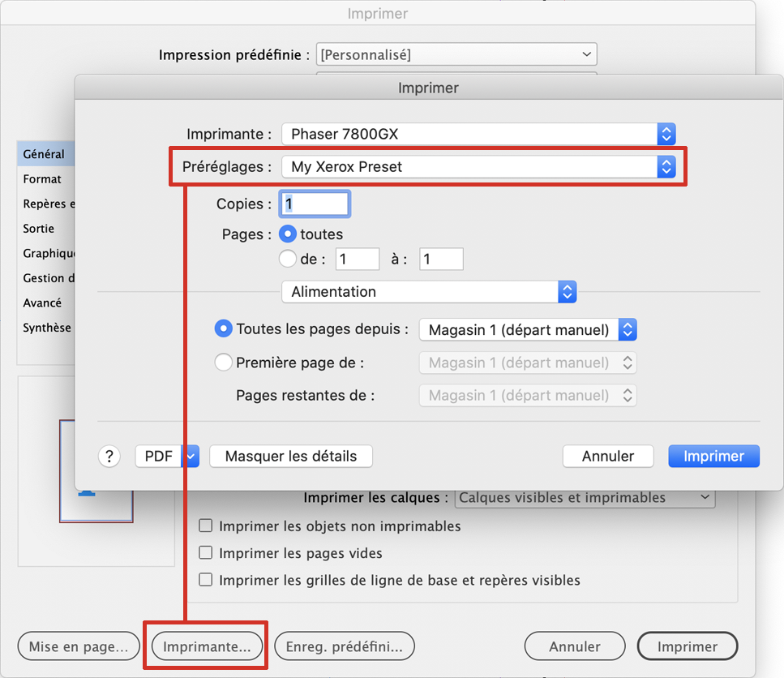Click the "Masquer les détails" button
Screen dimensions: 784x678
click(290, 456)
